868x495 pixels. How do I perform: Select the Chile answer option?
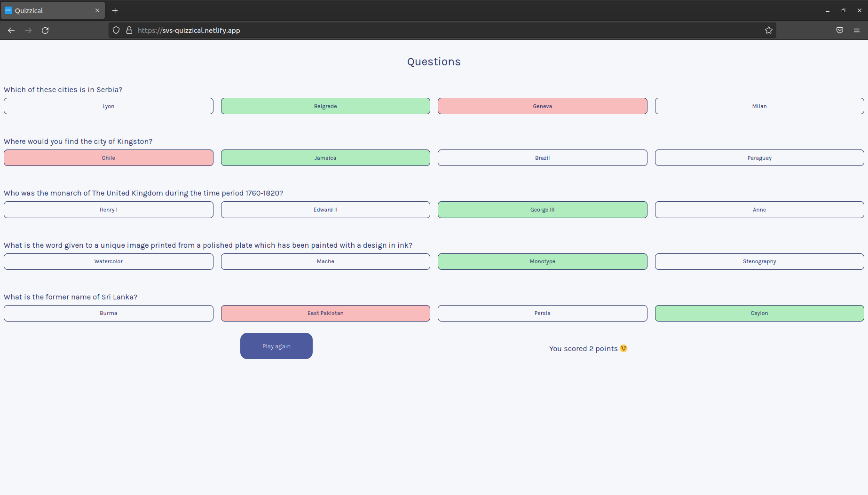109,157
